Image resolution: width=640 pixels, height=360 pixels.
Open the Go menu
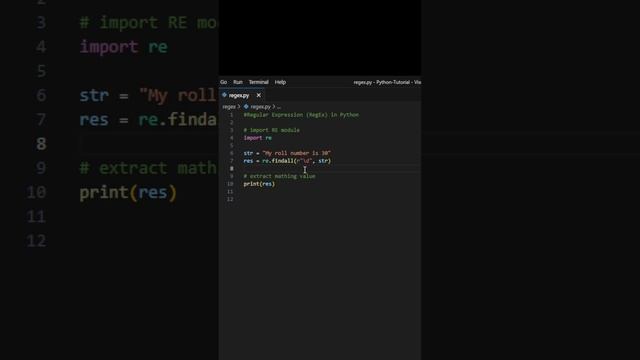(x=223, y=82)
